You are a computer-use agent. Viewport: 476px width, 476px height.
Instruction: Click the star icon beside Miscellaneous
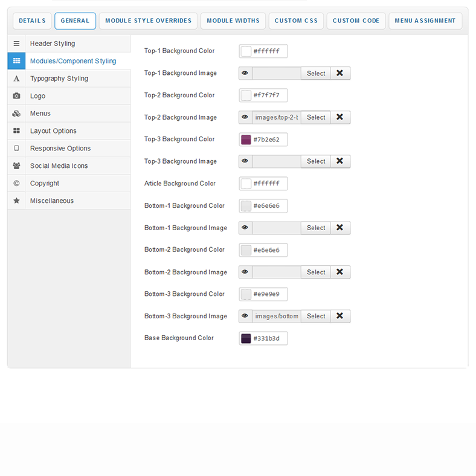point(16,201)
